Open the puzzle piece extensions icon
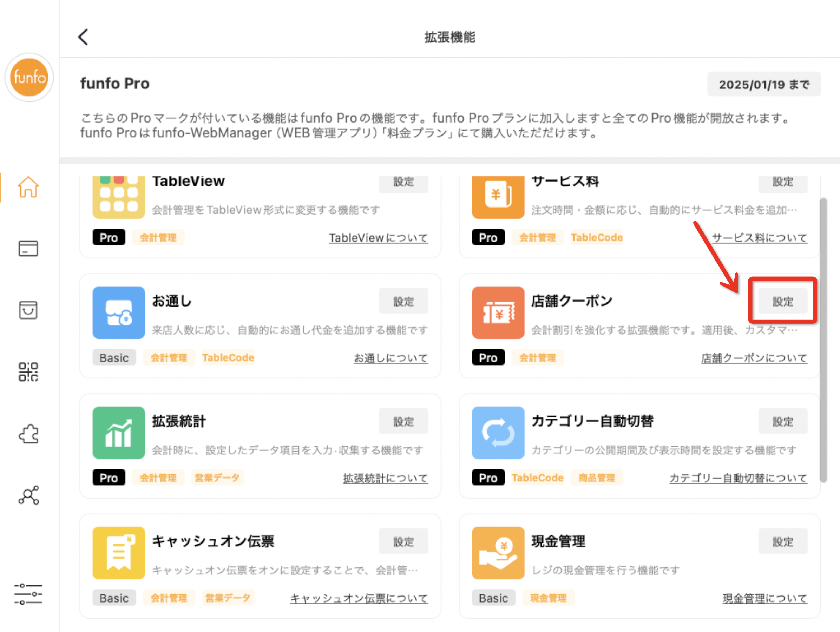 tap(28, 434)
